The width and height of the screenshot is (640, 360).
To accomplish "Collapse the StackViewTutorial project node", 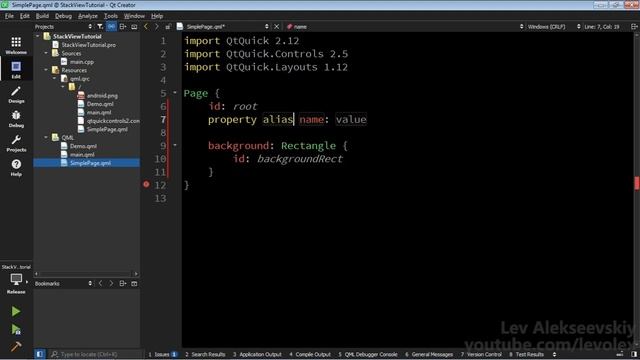I will (38, 36).
